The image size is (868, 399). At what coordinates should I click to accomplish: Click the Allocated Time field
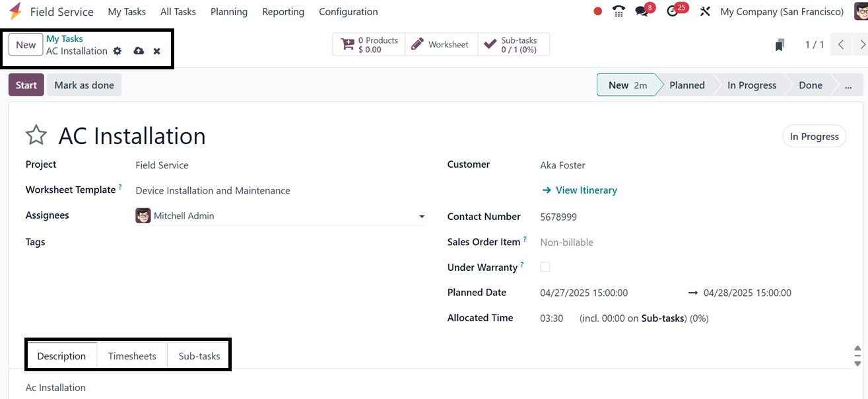(x=552, y=318)
